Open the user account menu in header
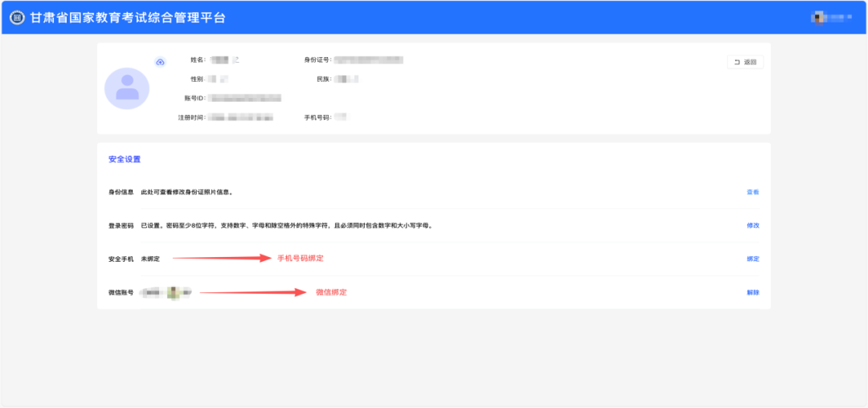The height and width of the screenshot is (408, 868). [831, 17]
